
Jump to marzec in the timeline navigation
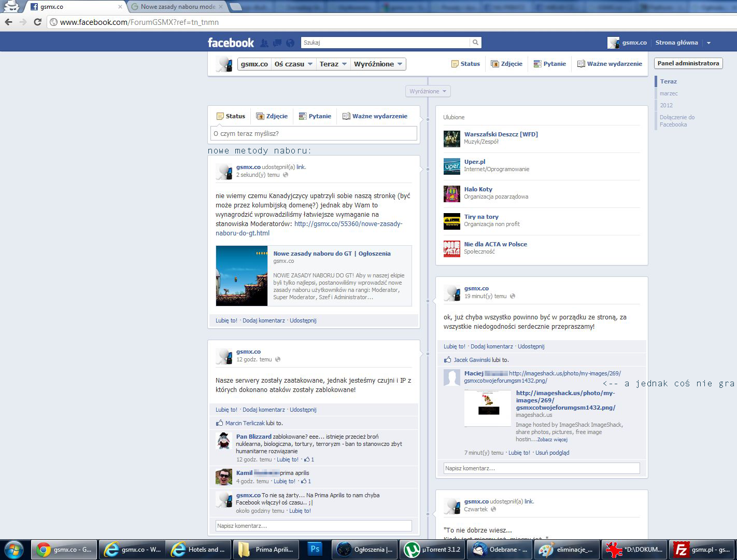pyautogui.click(x=669, y=93)
